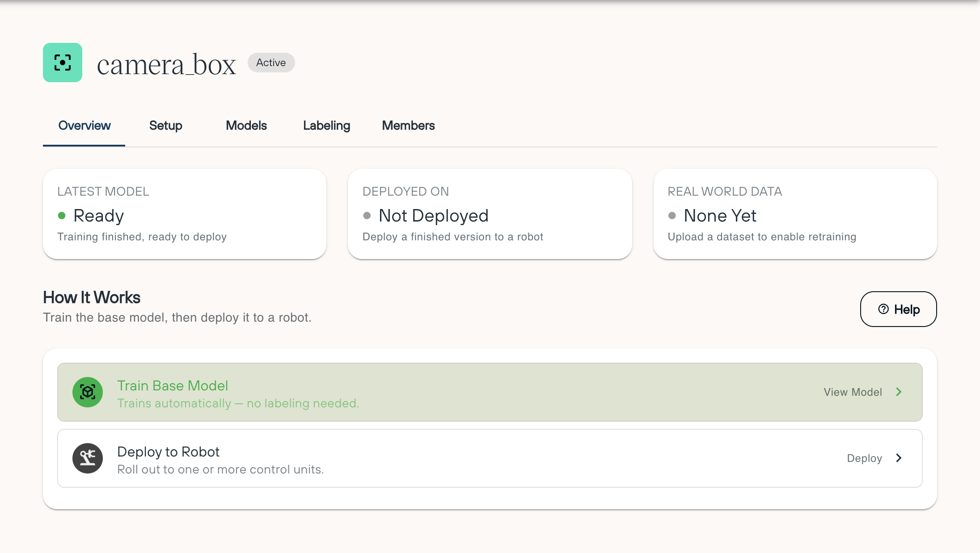
Task: Open the Deployed On card
Action: [x=490, y=214]
